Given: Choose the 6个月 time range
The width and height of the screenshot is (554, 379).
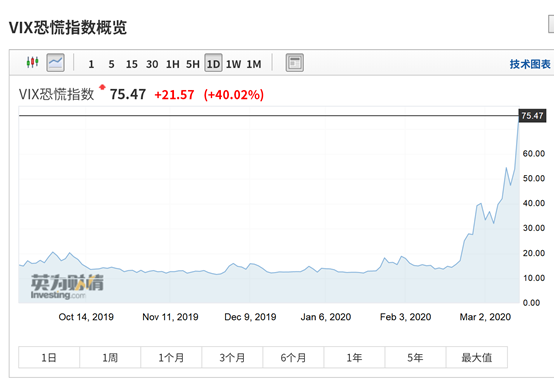Looking at the screenshot, I should pyautogui.click(x=293, y=357).
